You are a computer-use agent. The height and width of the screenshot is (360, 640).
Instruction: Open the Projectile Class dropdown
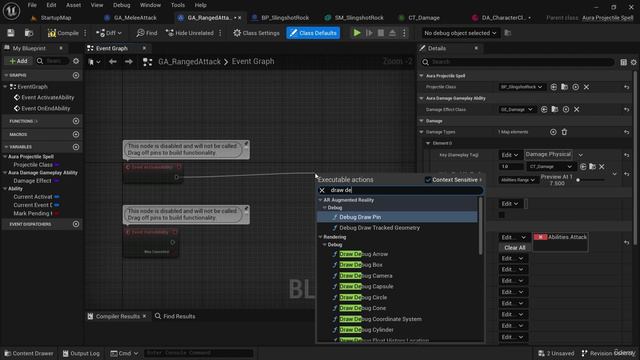(x=522, y=87)
